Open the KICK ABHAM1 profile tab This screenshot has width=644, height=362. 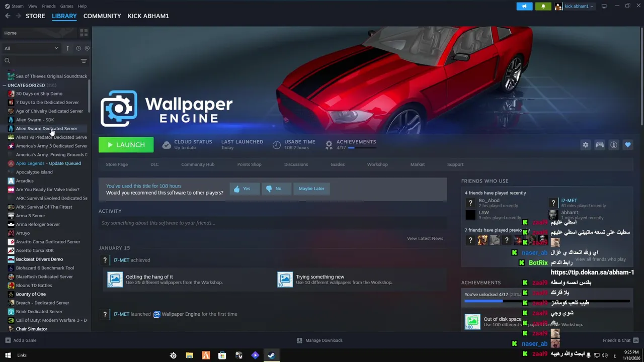pyautogui.click(x=148, y=16)
